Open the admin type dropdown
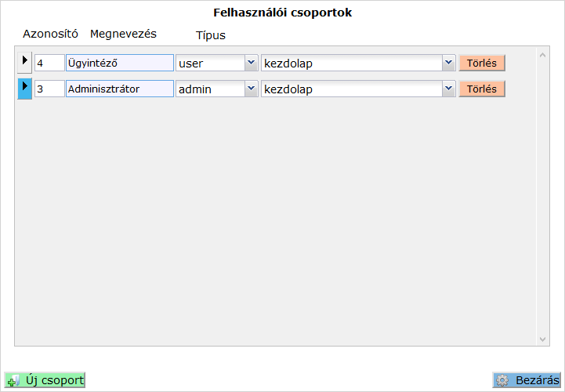This screenshot has height=392, width=565. [x=251, y=89]
